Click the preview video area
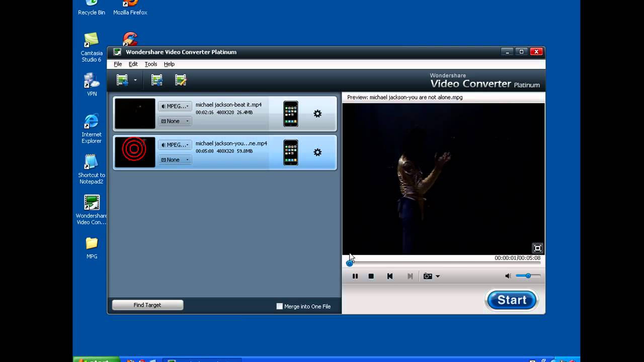 (443, 179)
